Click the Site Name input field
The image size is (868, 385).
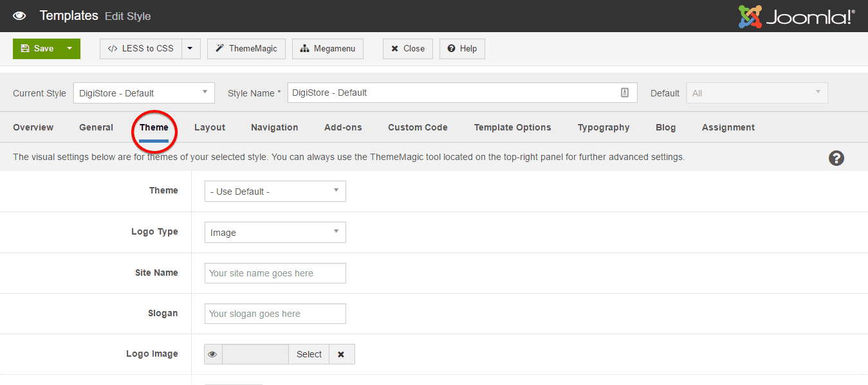click(275, 273)
